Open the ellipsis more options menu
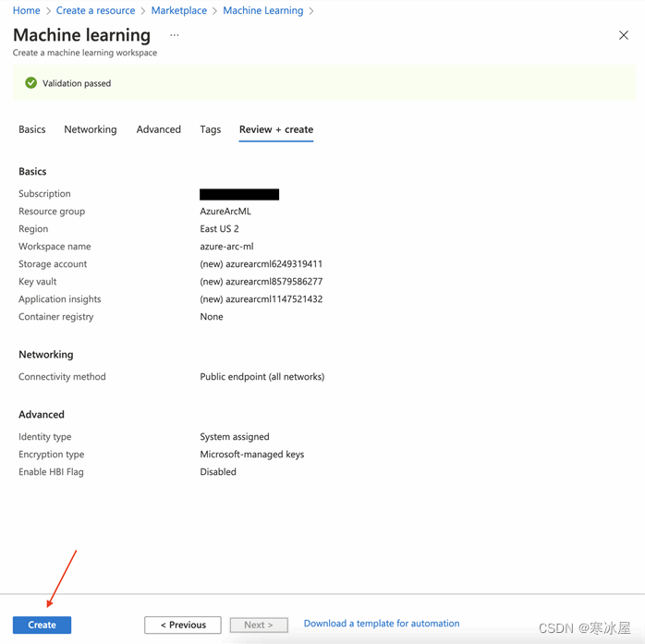This screenshot has width=645, height=644. pos(175,35)
